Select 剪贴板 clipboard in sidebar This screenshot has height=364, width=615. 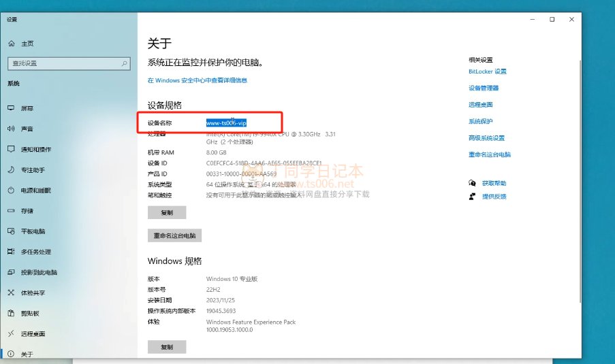(30, 313)
